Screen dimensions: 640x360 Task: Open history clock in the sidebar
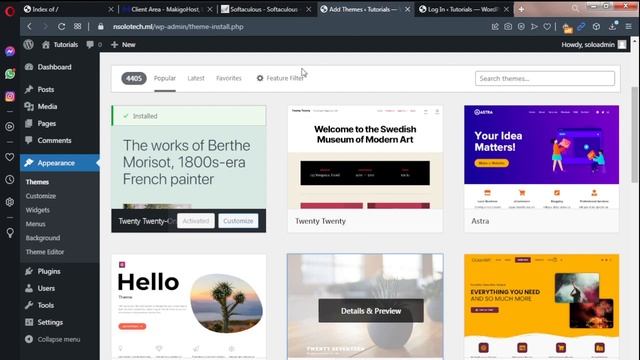coord(10,180)
